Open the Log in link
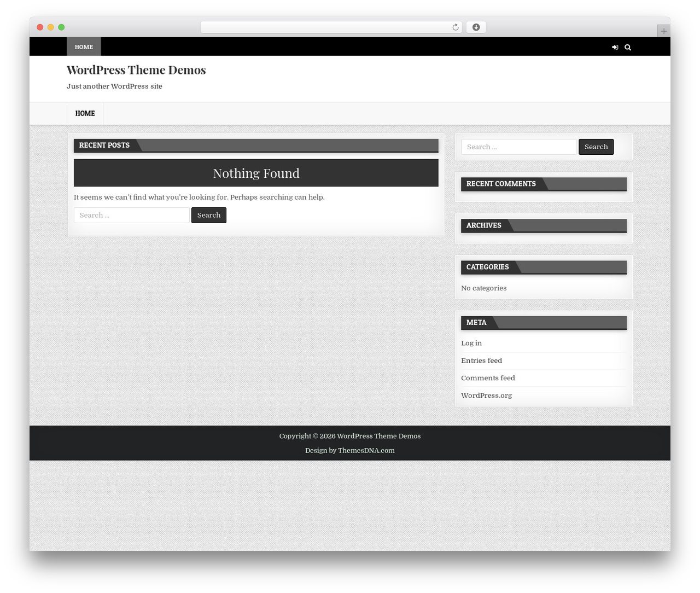This screenshot has height=593, width=700. 471,343
